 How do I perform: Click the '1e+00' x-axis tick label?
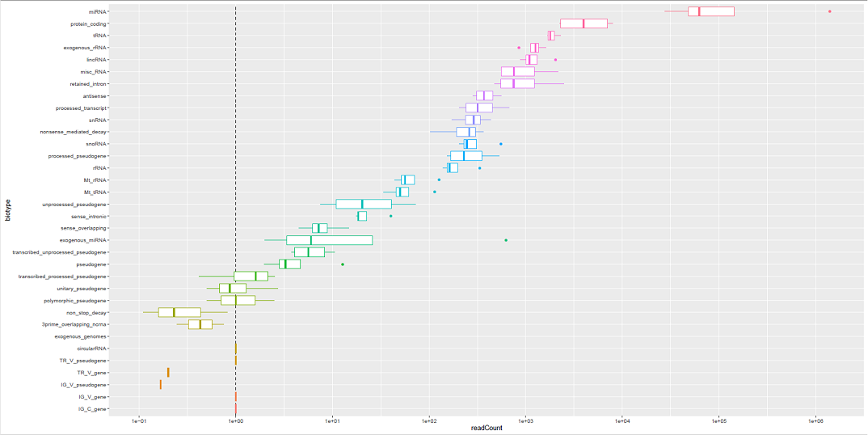click(x=235, y=420)
